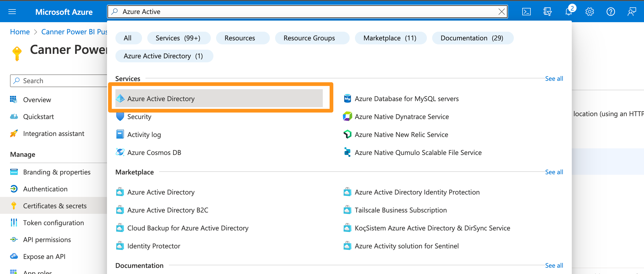Open Azure Native Dynatrace Service result
644x274 pixels.
pyautogui.click(x=402, y=116)
